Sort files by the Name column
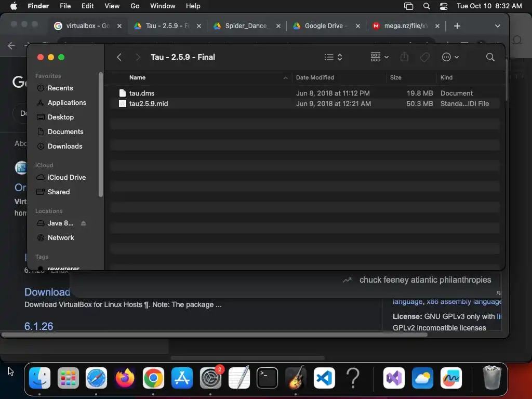This screenshot has height=399, width=532. (137, 77)
